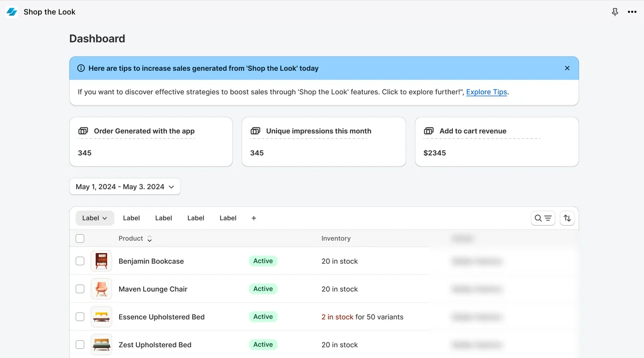Open the search and filter button
Image resolution: width=644 pixels, height=358 pixels.
[x=543, y=218]
